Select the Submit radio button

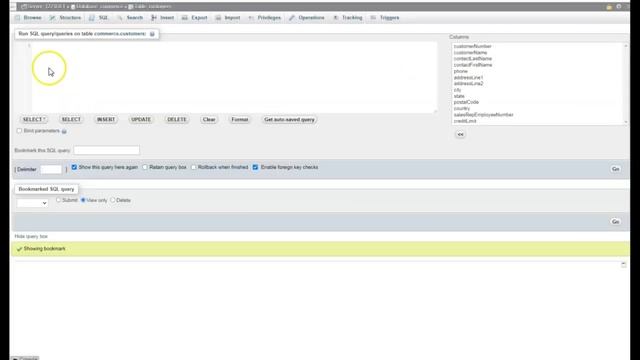(x=58, y=200)
